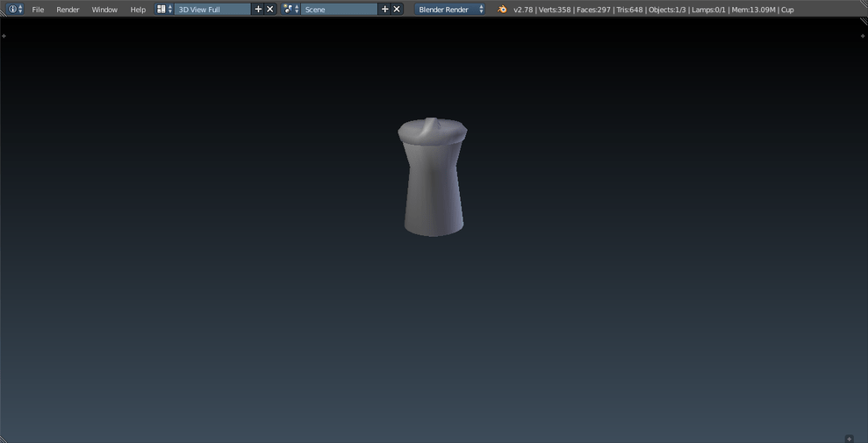
Task: Delete the 3D View Full screen layout
Action: [x=270, y=10]
